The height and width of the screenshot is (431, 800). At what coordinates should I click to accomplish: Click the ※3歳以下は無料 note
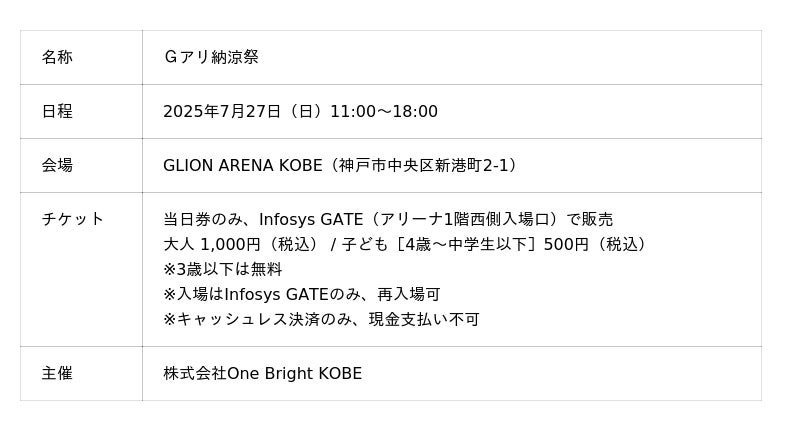click(223, 269)
